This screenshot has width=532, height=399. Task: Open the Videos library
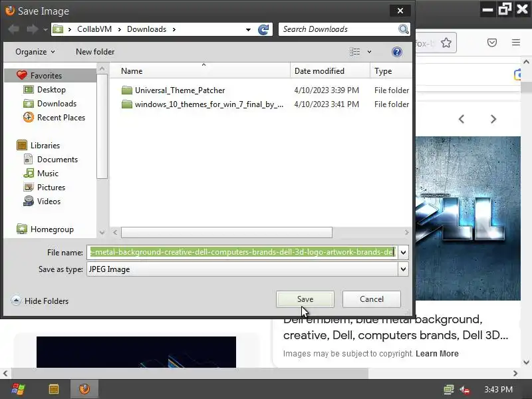[x=49, y=201]
